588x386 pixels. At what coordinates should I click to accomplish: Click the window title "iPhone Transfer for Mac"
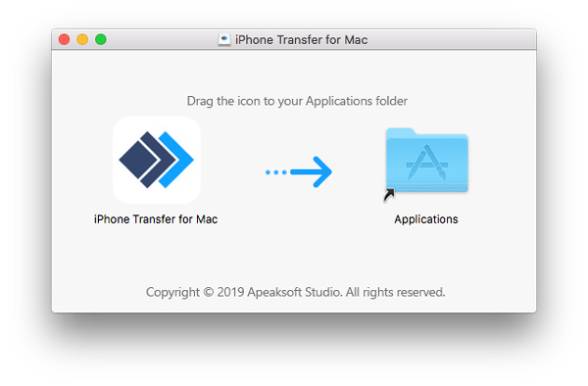pyautogui.click(x=302, y=40)
